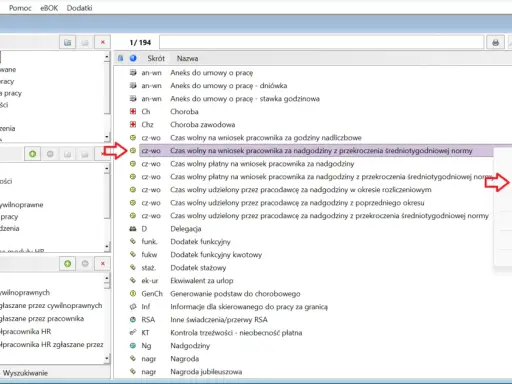Click the icon of the Ekwiwalent za urlop row

[x=133, y=280]
